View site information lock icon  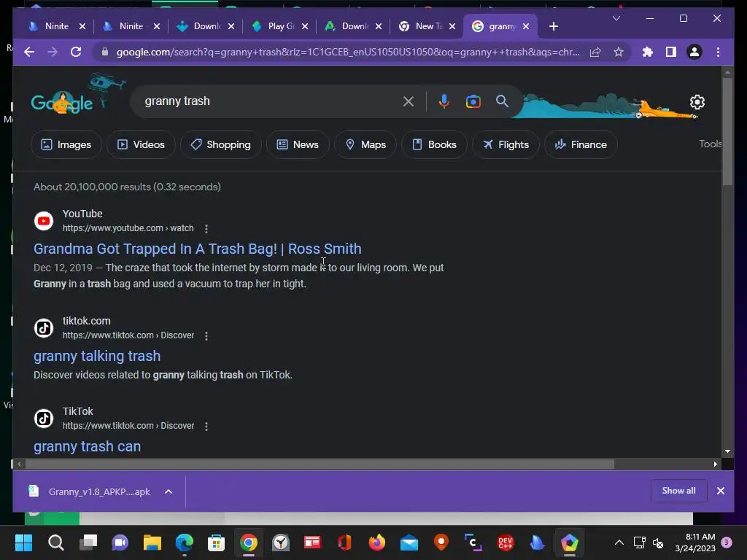click(105, 52)
